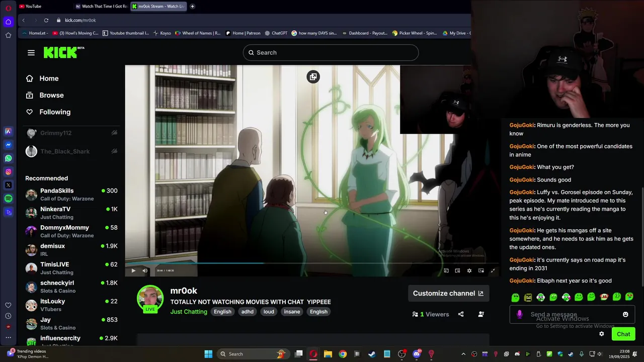This screenshot has width=644, height=362.
Task: Open Discord from the taskbar
Action: (x=417, y=354)
